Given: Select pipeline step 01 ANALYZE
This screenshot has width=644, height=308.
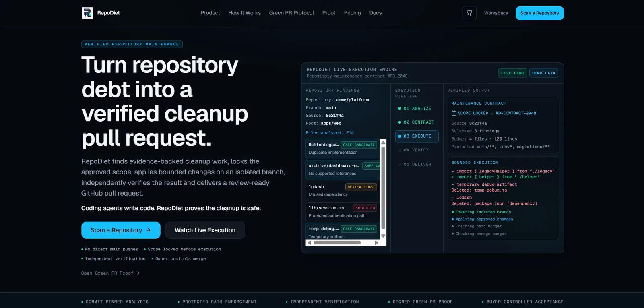Looking at the screenshot, I should click(417, 108).
